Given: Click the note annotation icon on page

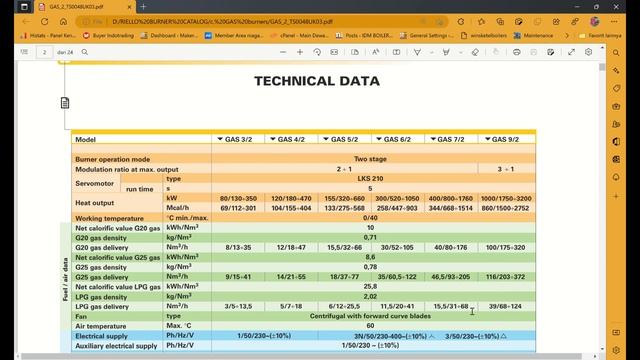Looking at the screenshot, I should 65,103.
